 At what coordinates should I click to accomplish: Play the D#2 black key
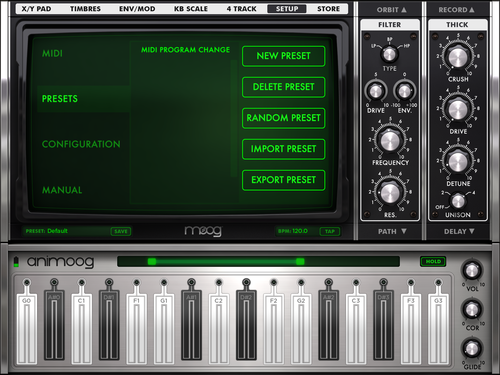[246, 325]
